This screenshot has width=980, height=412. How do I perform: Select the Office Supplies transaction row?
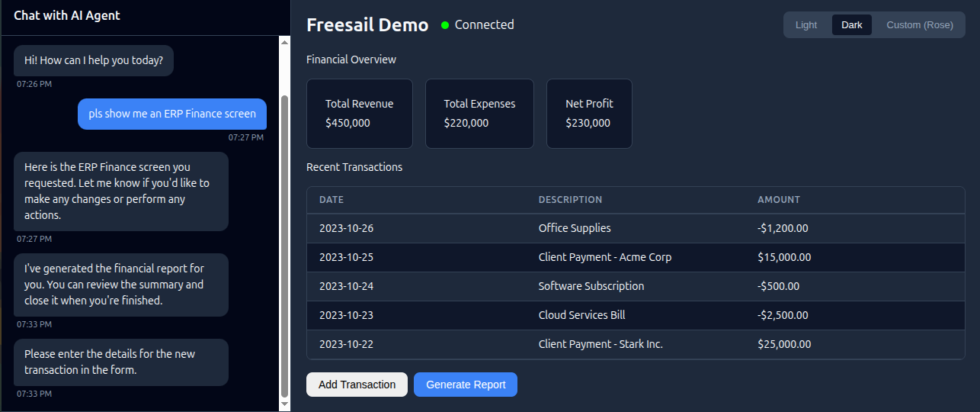[x=574, y=228]
